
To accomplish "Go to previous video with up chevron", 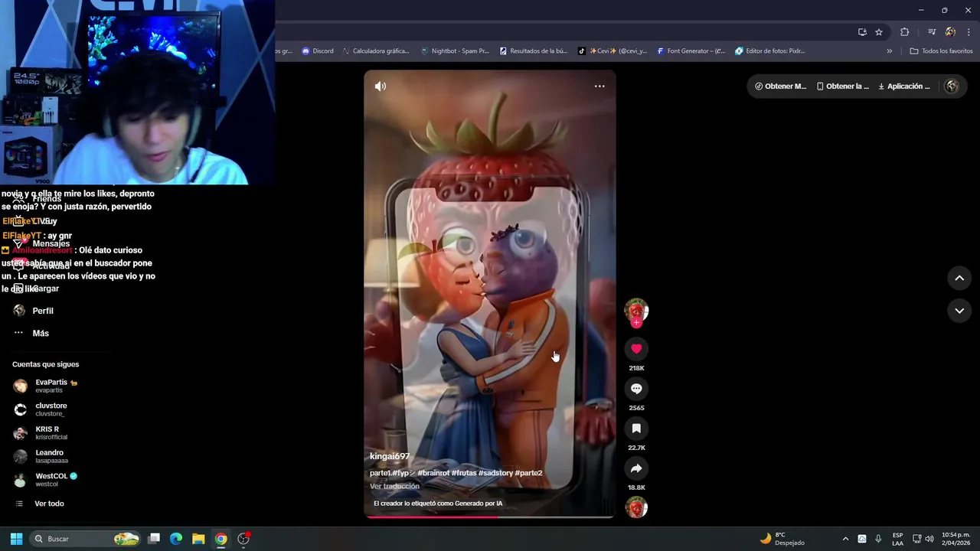I will tap(959, 279).
